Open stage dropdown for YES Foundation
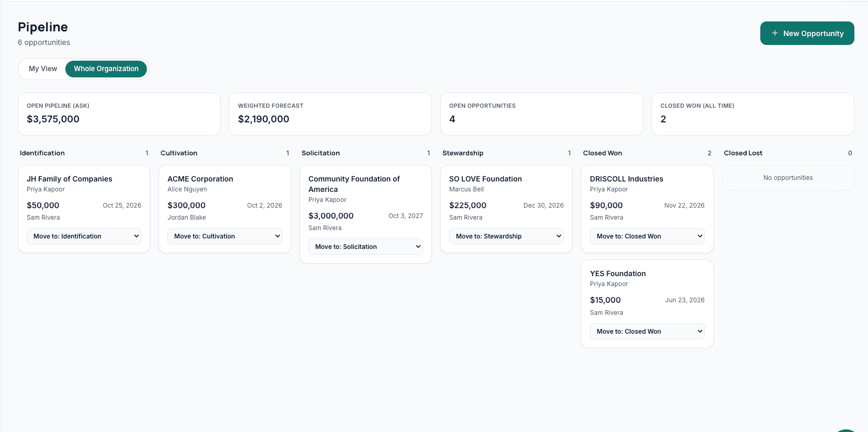The width and height of the screenshot is (868, 432). [647, 331]
